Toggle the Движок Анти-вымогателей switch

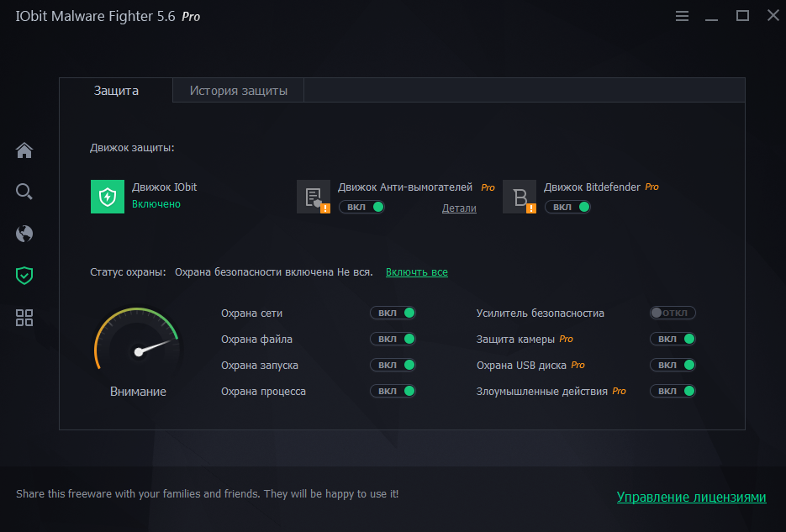pos(361,207)
